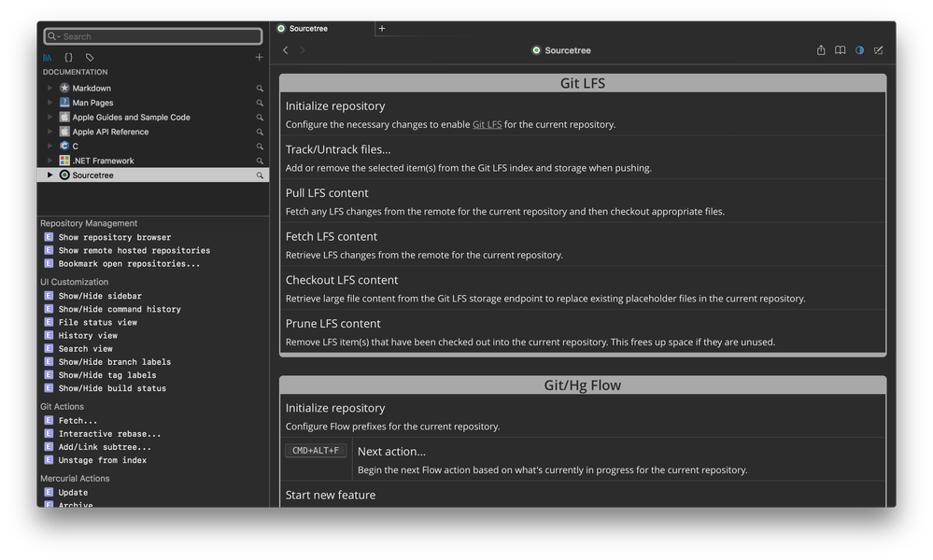Jump to Show/Hide branch labels entry
The width and height of the screenshot is (933, 560).
pos(114,361)
